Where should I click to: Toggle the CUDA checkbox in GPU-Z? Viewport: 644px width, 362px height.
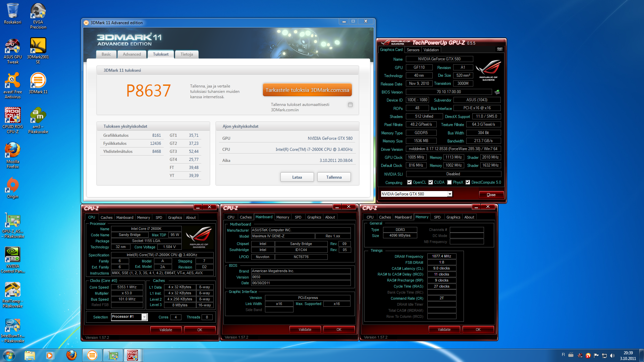pyautogui.click(x=430, y=182)
